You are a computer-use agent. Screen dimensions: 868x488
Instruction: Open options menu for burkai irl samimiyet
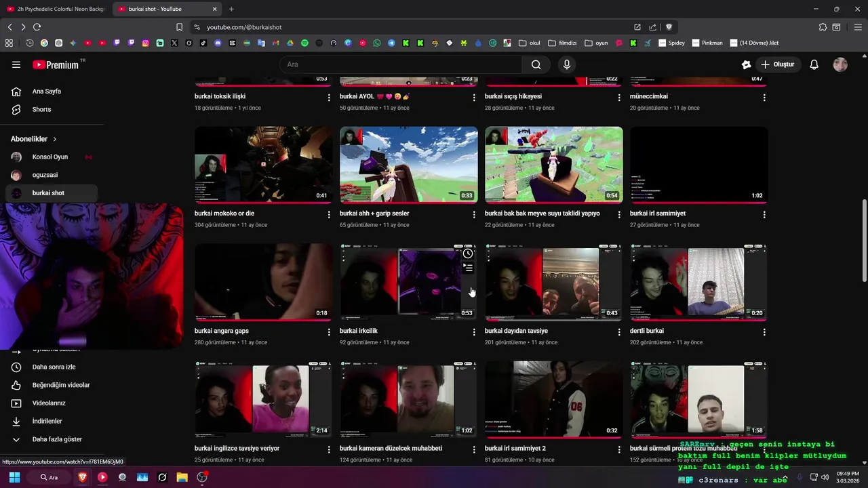764,215
